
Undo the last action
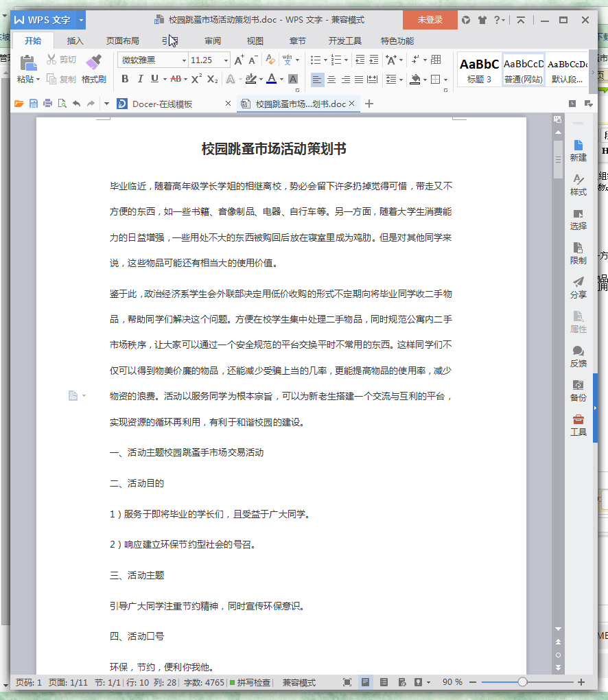77,104
